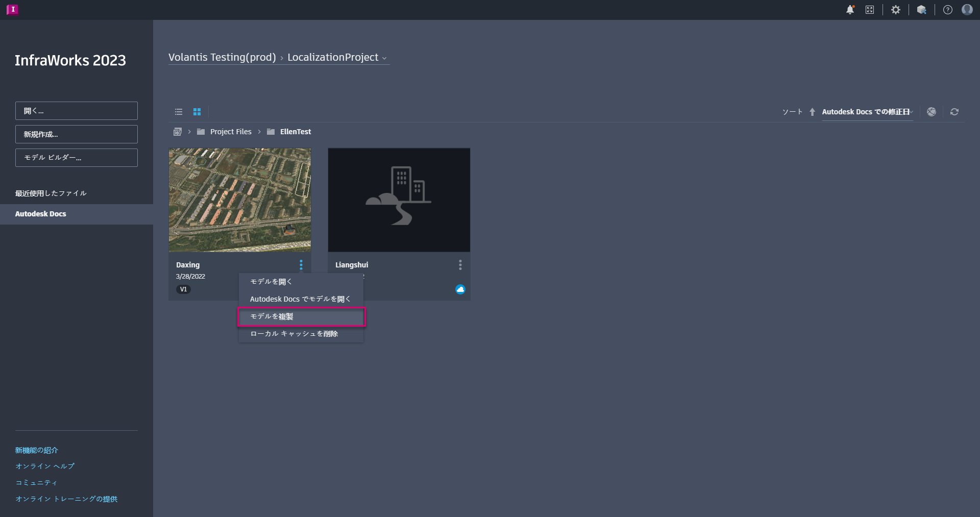This screenshot has width=980, height=517.
Task: Open the user profile avatar
Action: [967, 10]
